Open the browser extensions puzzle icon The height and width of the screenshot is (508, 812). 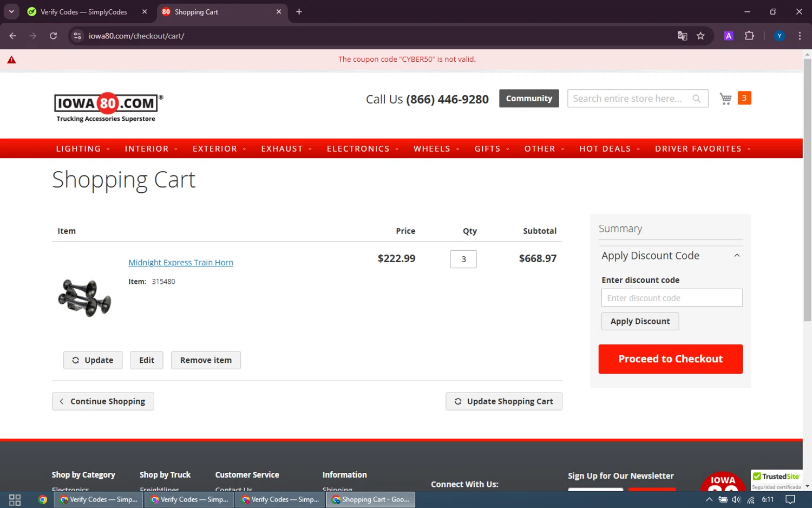(749, 36)
